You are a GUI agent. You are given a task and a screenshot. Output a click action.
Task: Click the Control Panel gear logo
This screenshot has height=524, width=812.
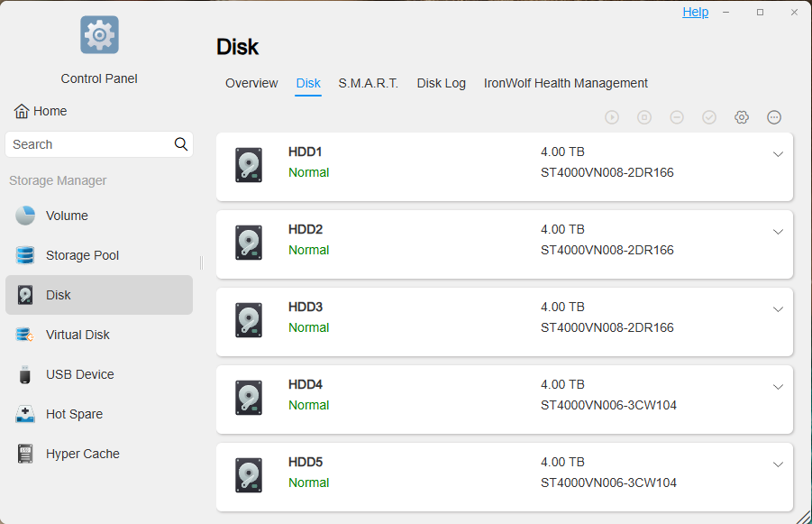[x=99, y=35]
